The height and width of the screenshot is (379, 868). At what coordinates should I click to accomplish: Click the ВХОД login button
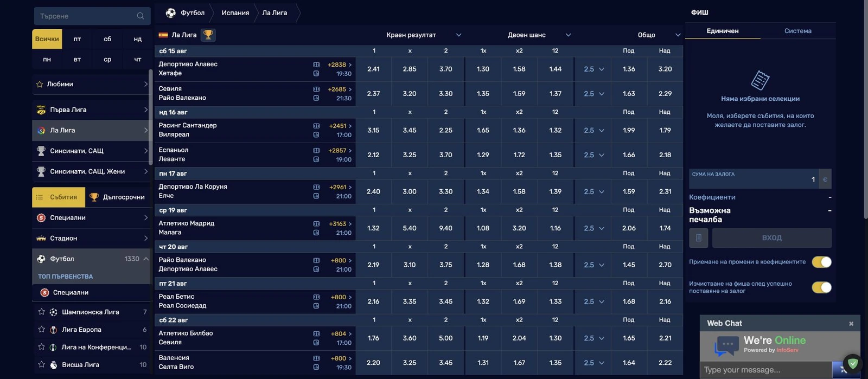click(x=772, y=238)
